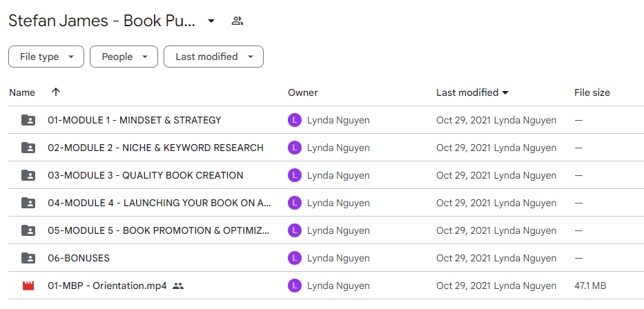Click owner avatar in 01-MODULE 1 row
The width and height of the screenshot is (644, 309).
click(x=295, y=120)
